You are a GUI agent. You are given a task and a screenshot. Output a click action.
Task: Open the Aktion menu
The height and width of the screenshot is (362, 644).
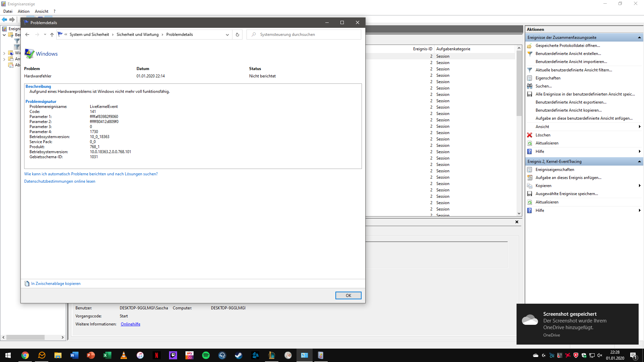coord(23,11)
